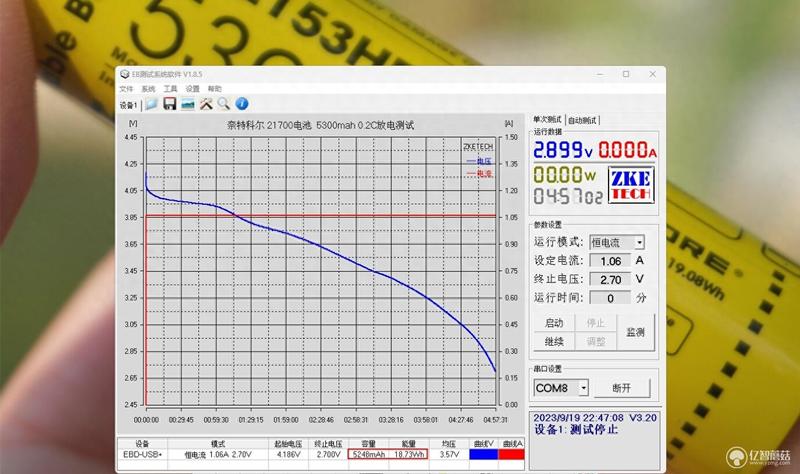
Task: Pick the blue 曲线V color swatch
Action: click(x=483, y=454)
